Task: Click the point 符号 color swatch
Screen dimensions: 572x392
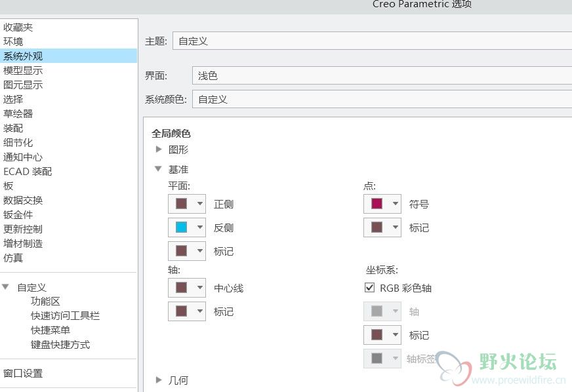Action: [x=377, y=203]
